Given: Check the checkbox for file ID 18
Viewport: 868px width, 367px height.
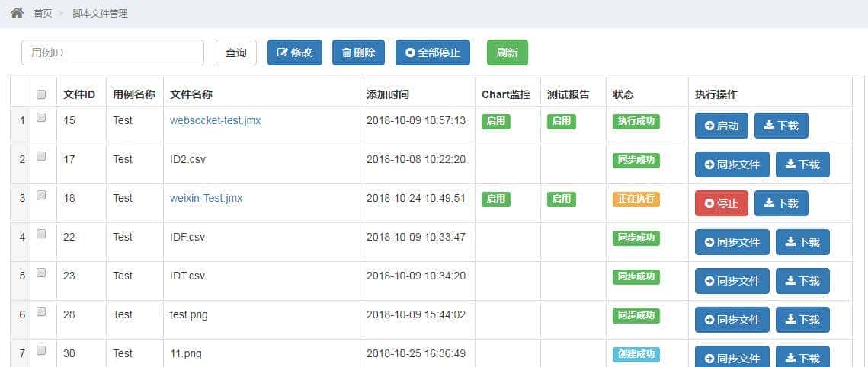Looking at the screenshot, I should coord(41,195).
